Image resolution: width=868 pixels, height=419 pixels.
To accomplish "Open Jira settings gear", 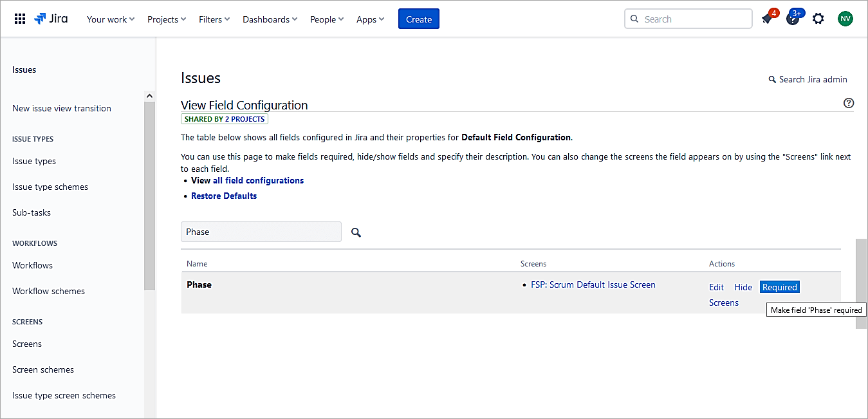I will (x=818, y=19).
